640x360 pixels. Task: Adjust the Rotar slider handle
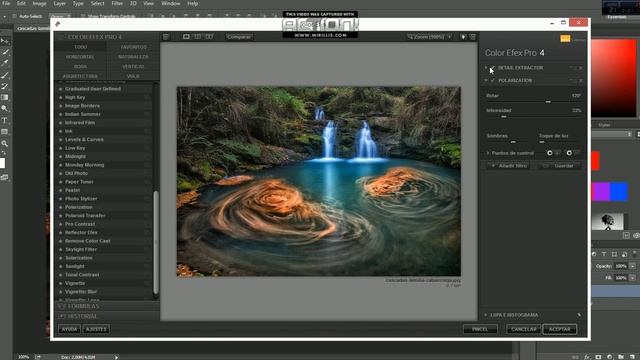click(548, 102)
